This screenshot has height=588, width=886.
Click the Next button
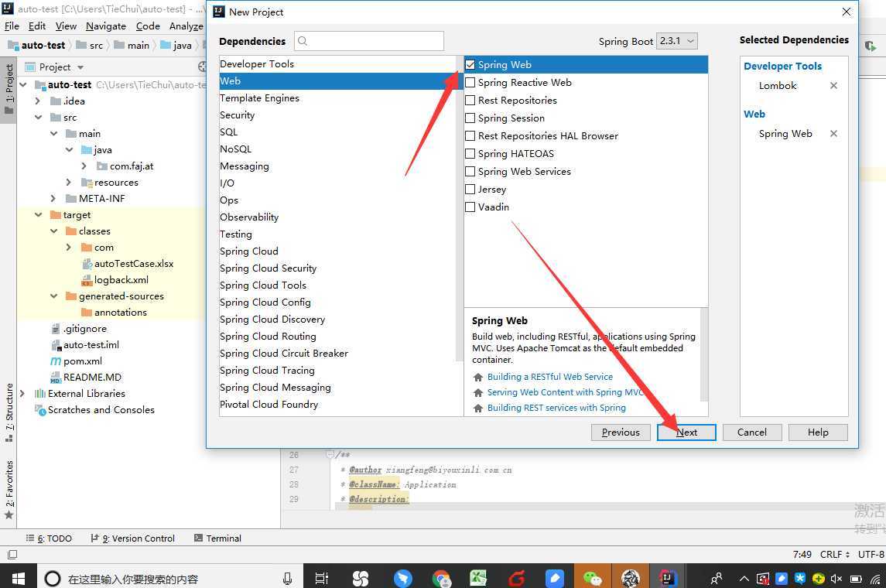[686, 432]
